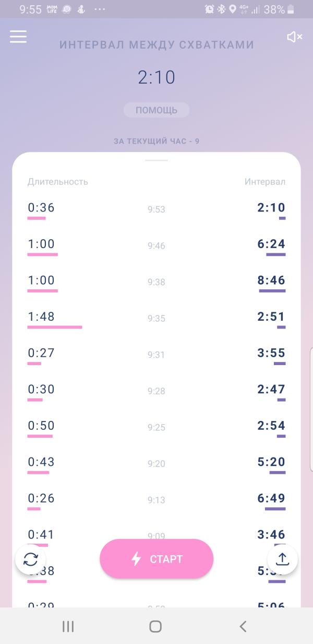Tap Android home navigation button
The width and height of the screenshot is (313, 644).
155,626
